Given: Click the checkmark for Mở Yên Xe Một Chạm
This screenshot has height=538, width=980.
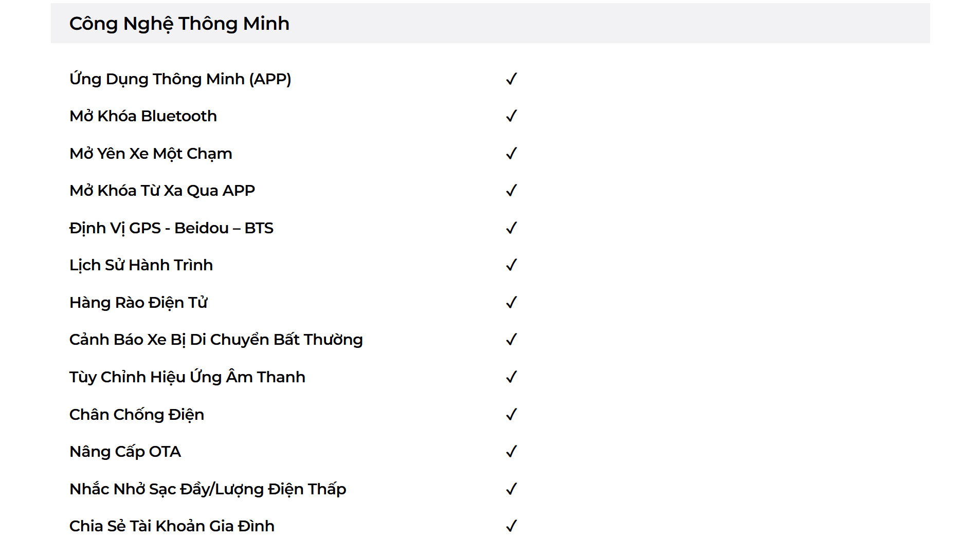Looking at the screenshot, I should point(511,153).
